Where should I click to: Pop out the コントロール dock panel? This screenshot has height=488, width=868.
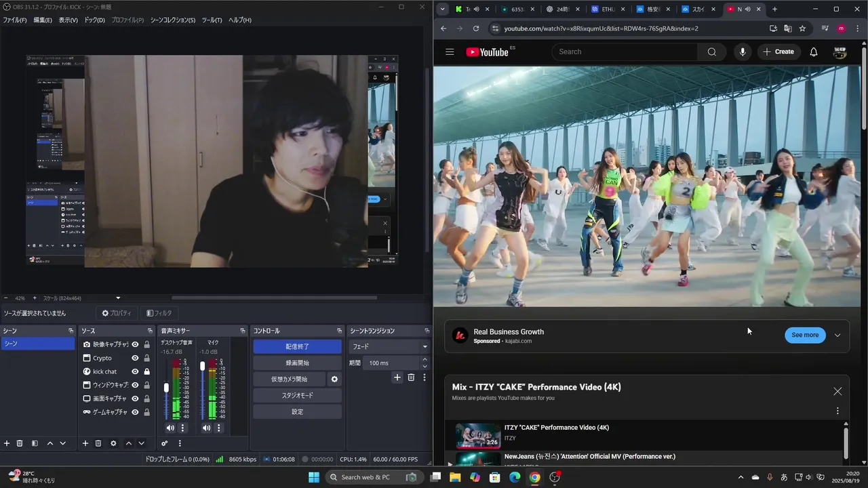339,331
